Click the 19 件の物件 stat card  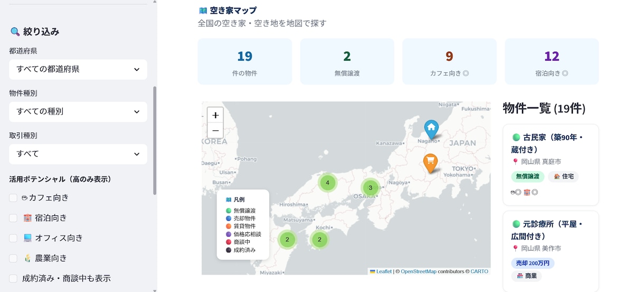[245, 61]
